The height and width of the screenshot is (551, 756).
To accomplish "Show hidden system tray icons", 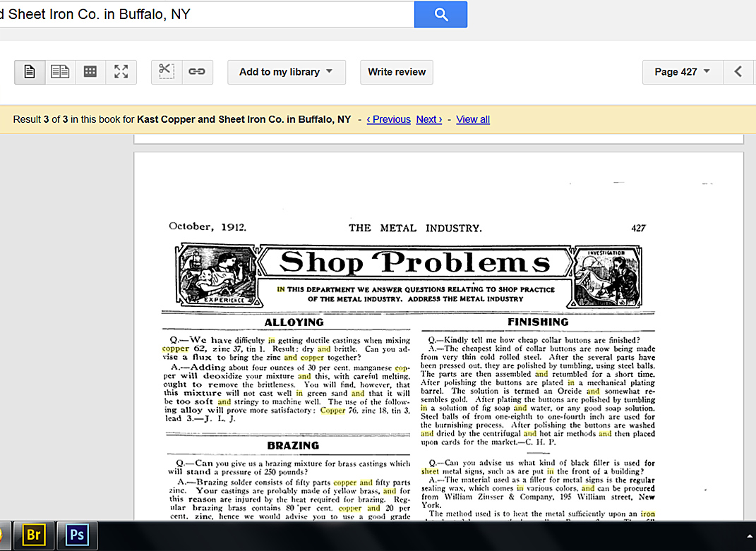I will pos(749,536).
